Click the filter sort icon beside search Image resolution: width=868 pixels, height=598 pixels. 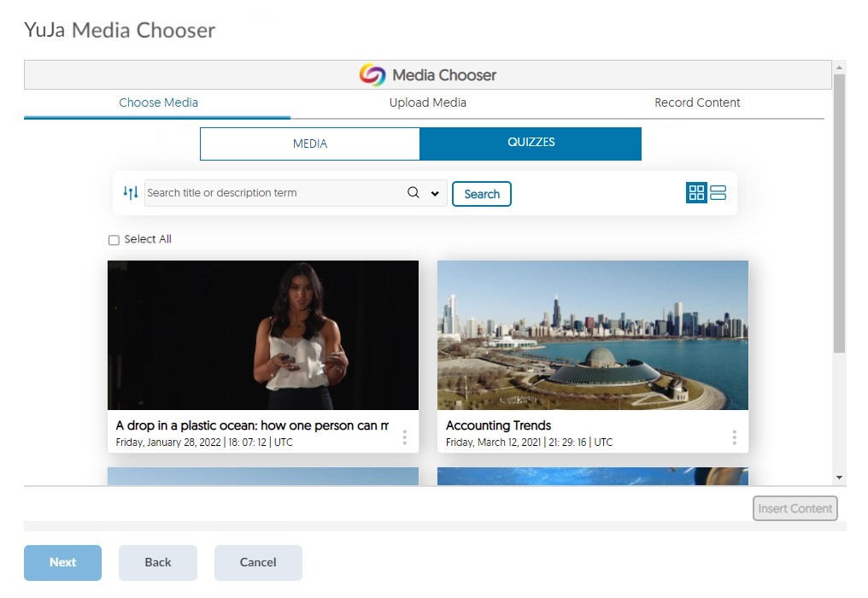(x=130, y=193)
